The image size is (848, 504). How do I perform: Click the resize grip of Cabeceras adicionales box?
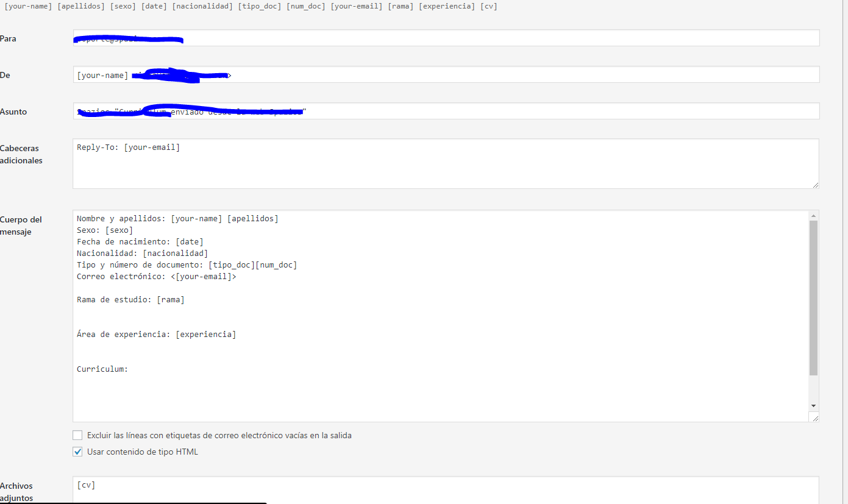click(x=815, y=185)
